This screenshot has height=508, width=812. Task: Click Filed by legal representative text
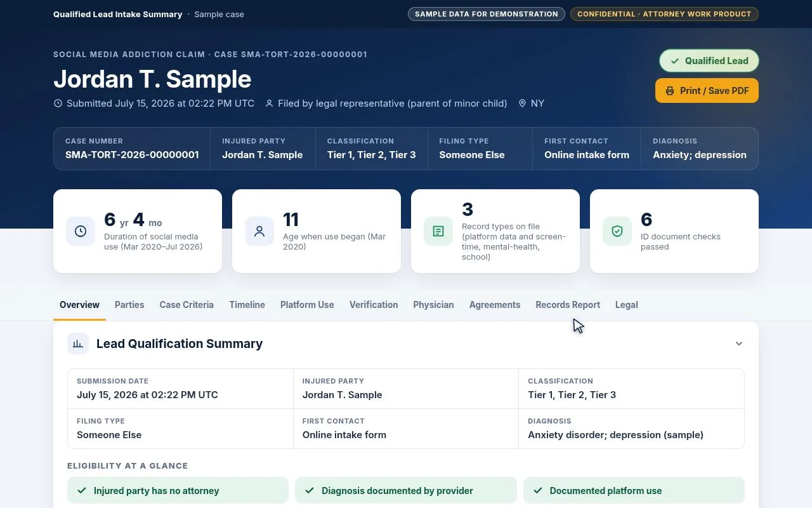(x=392, y=104)
